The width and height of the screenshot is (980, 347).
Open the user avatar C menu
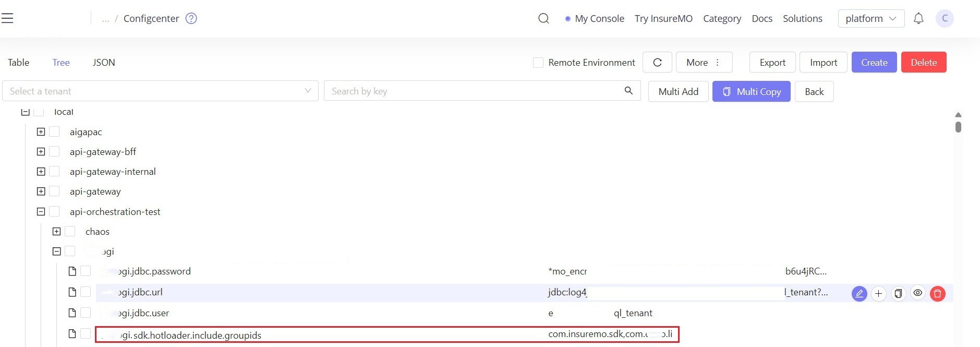click(945, 18)
